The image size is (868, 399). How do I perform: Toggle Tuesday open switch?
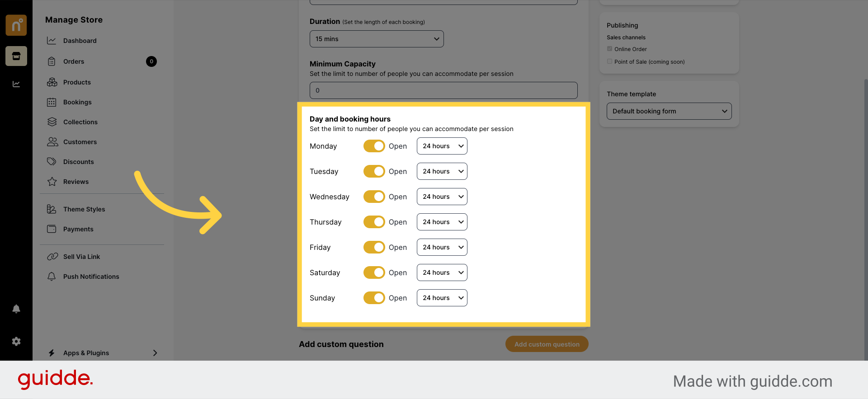click(374, 171)
